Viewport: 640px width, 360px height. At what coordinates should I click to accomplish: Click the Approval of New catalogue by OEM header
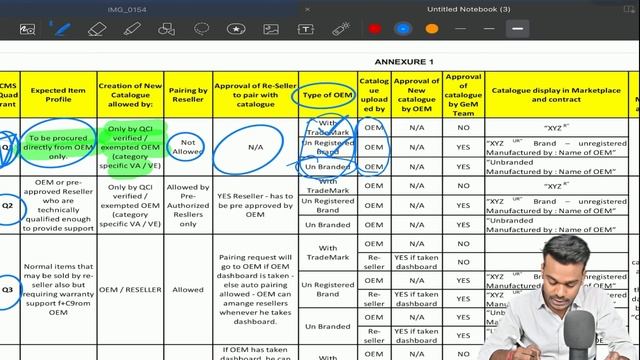416,95
